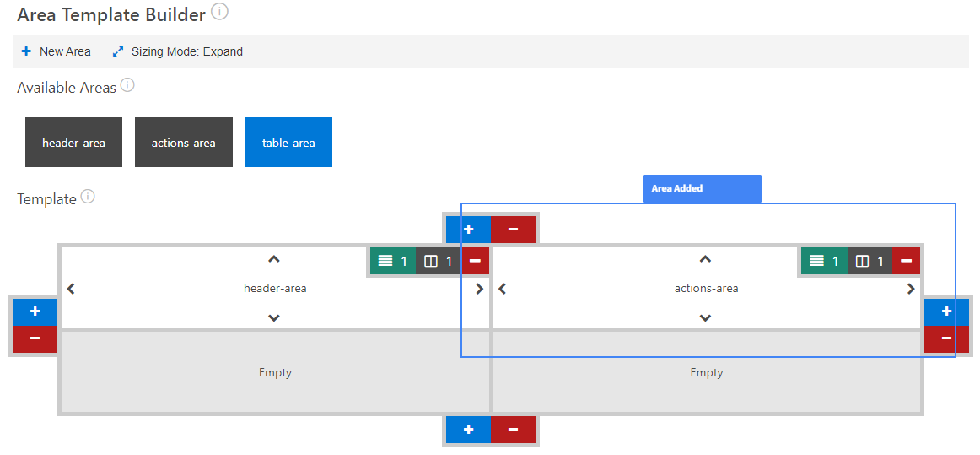Click the info icon beside Area Template Builder
This screenshot has height=455, width=980.
(x=219, y=12)
